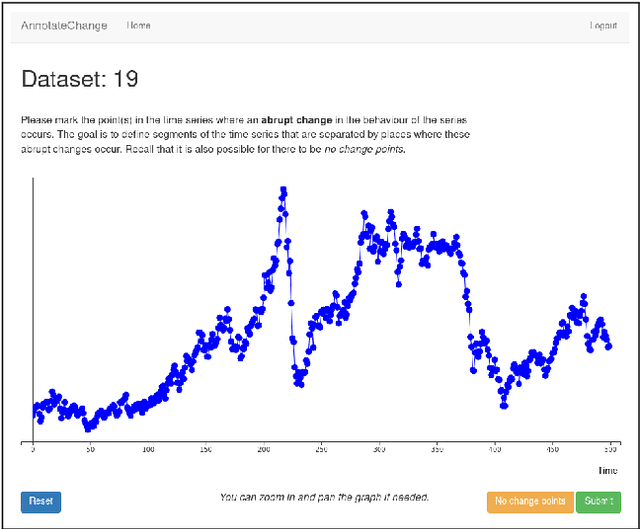640x529 pixels.
Task: Open the Home navigation item
Action: [139, 25]
